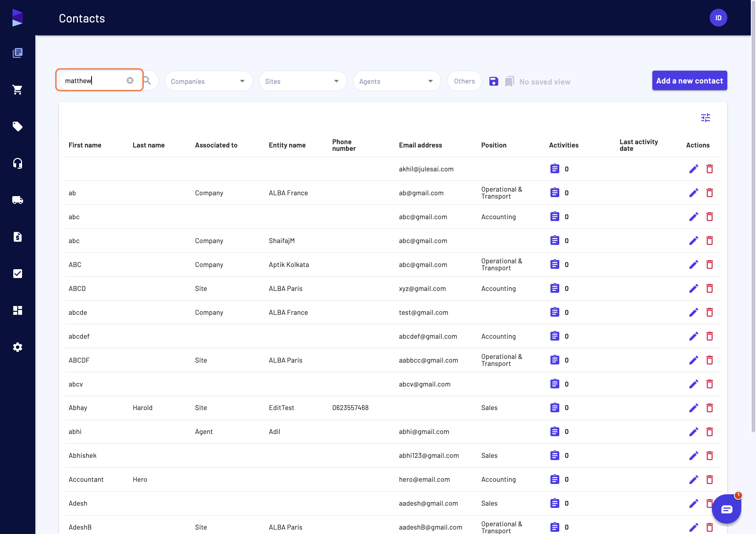Open the settings gear in sidebar

pyautogui.click(x=18, y=347)
